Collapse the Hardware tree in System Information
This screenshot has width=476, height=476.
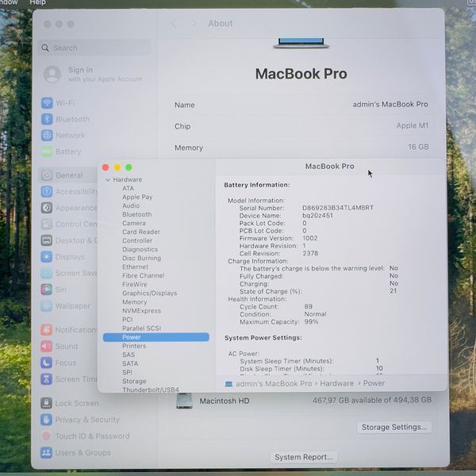107,180
